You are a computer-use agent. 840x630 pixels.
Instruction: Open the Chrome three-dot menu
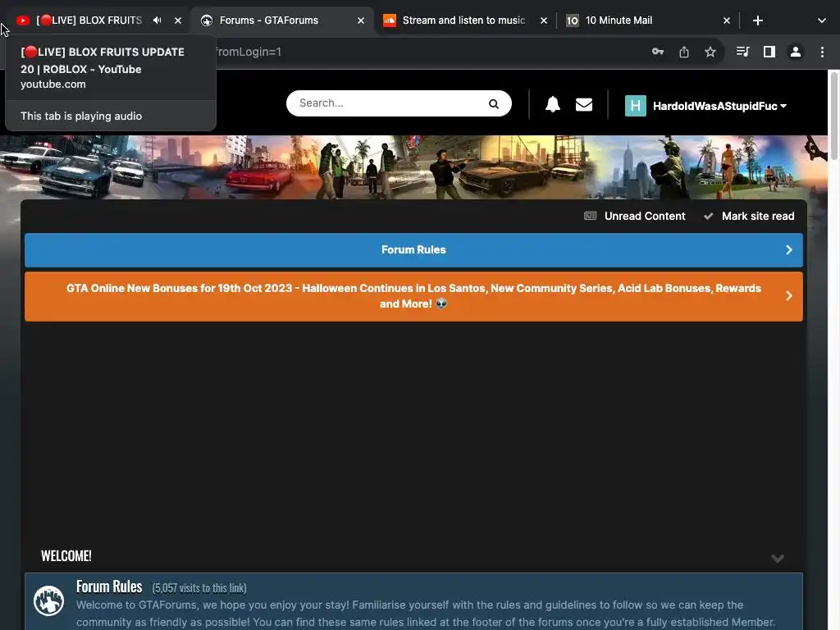822,52
